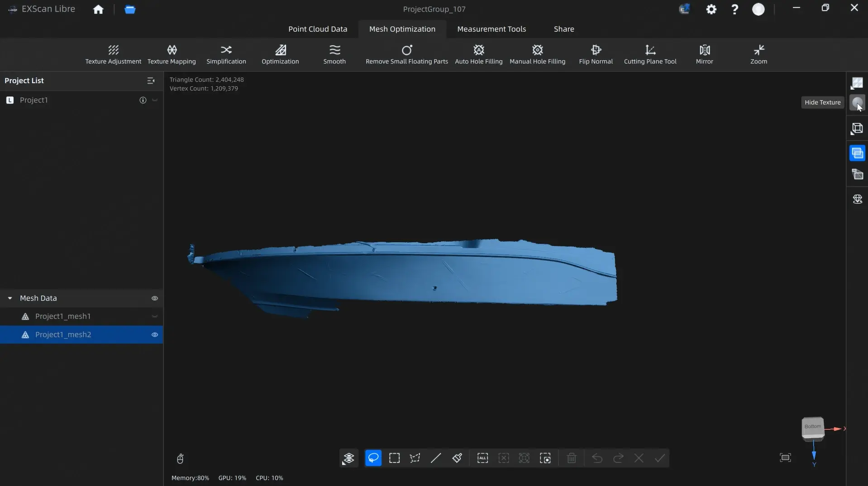Select the Smooth tool
This screenshot has width=868, height=486.
334,54
